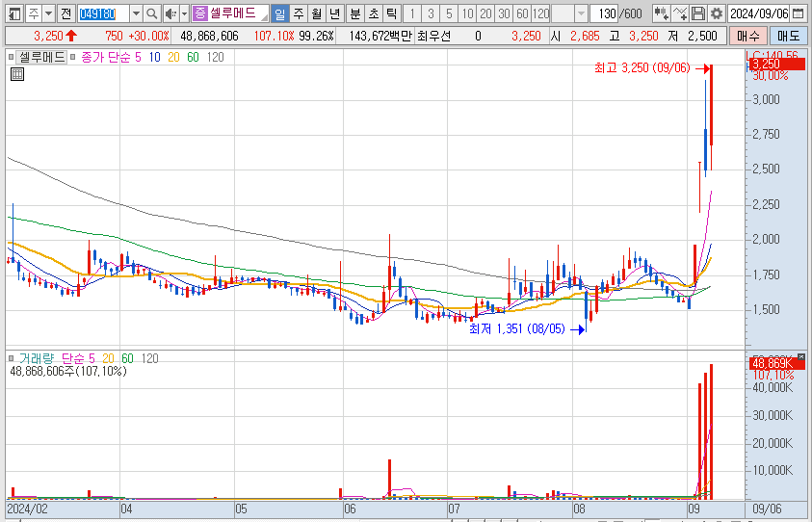
Task: Select the 년 yearly chart period
Action: click(335, 13)
